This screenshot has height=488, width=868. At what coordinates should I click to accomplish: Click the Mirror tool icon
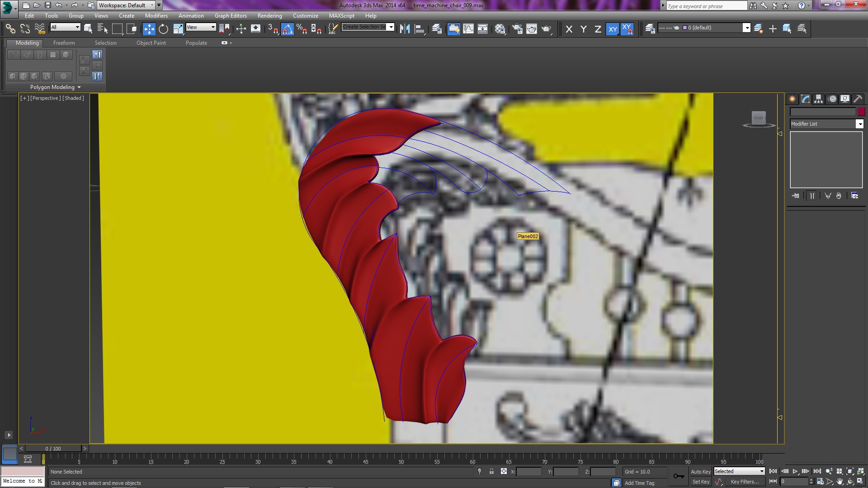(405, 29)
